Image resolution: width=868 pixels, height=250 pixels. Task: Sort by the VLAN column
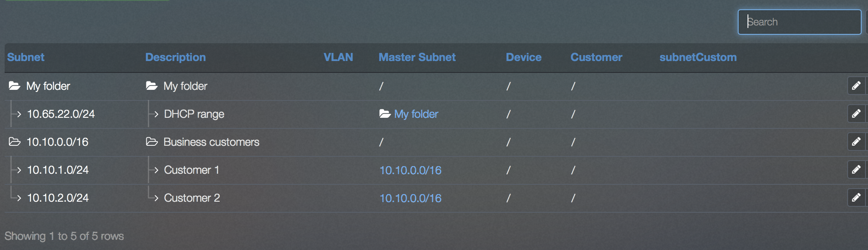[338, 57]
